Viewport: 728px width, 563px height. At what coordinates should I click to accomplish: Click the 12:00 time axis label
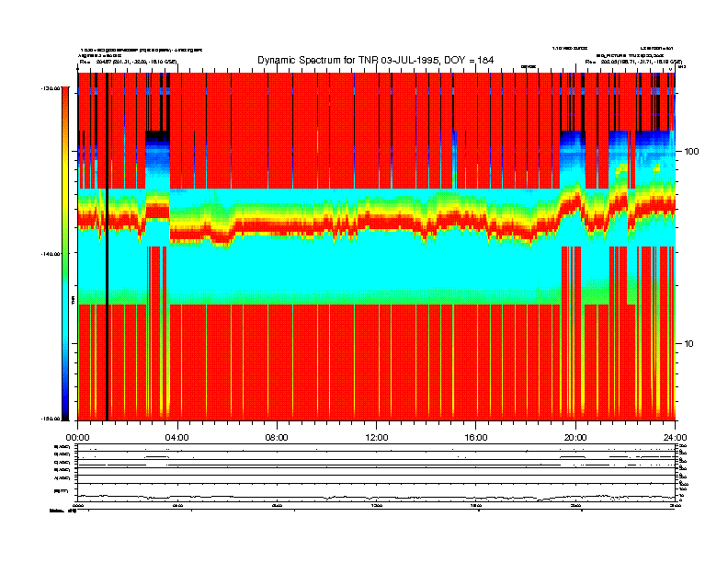377,438
